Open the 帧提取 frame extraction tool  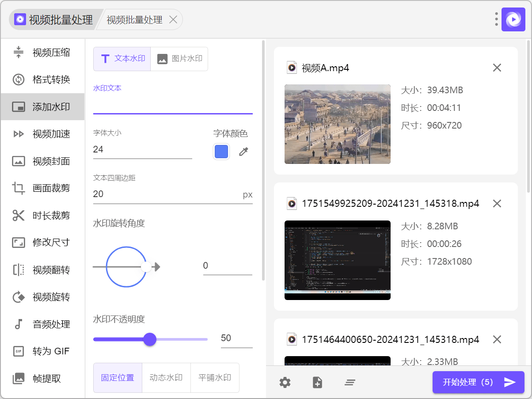pyautogui.click(x=42, y=379)
